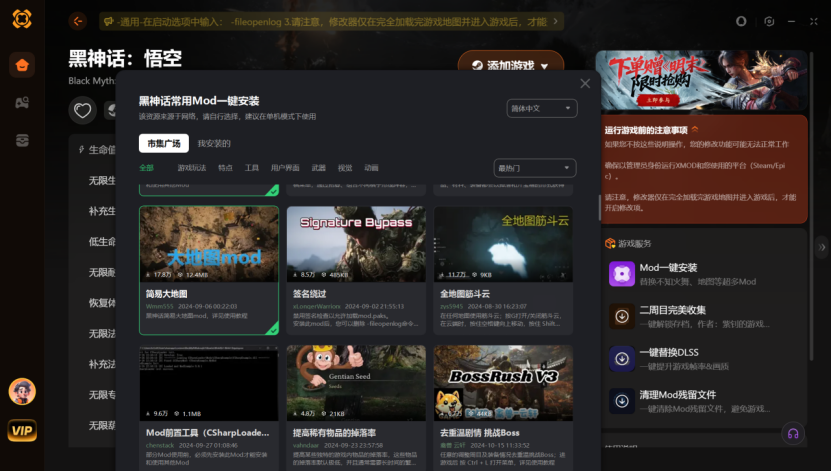Click the right panel vertical scrollbar
Screen dimensions: 831x471
coord(811,207)
